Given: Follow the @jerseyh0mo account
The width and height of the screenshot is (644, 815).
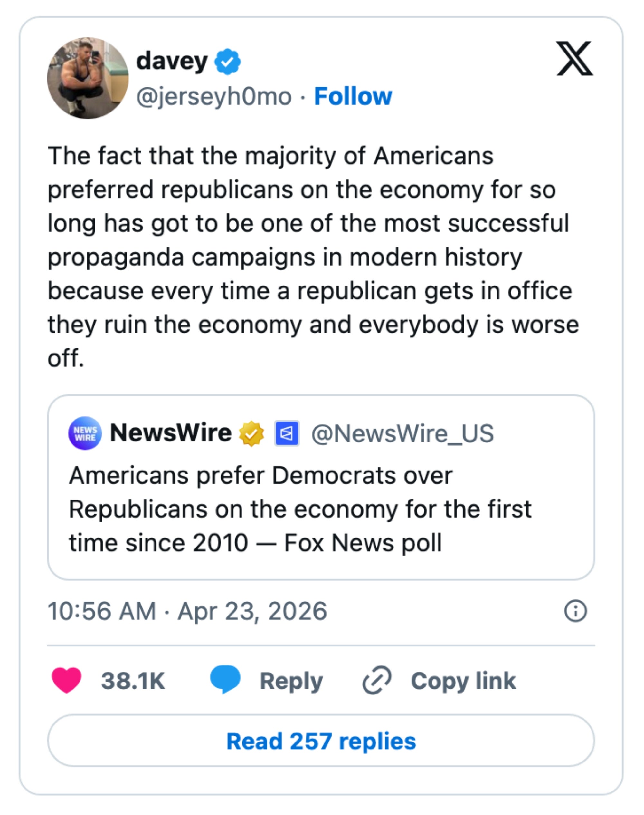Looking at the screenshot, I should tap(353, 96).
